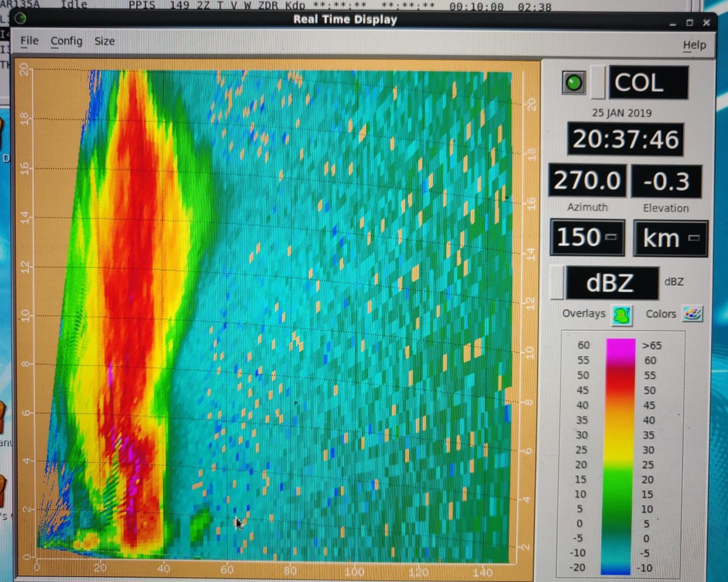The width and height of the screenshot is (728, 582).
Task: Click the PPIS text in background window
Action: [141, 5]
